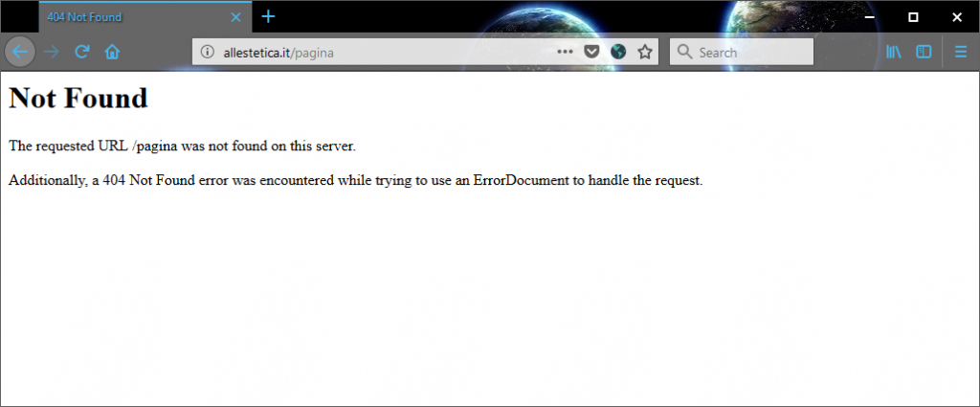
Task: Open the page actions three-dot menu
Action: (565, 52)
